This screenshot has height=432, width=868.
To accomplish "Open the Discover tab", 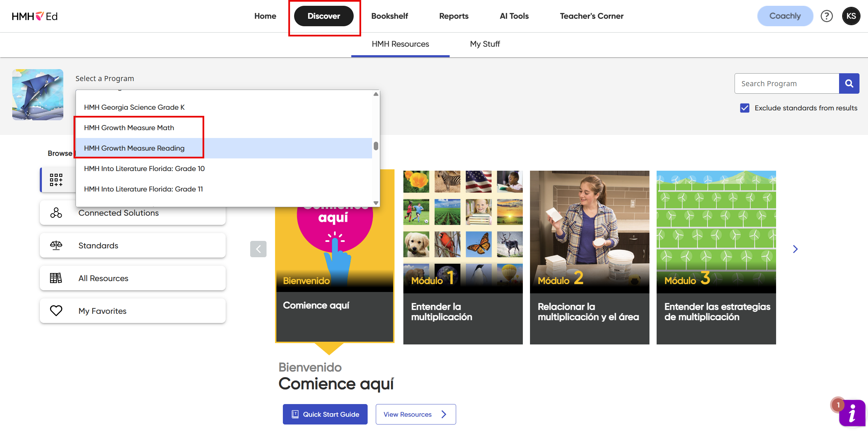I will click(x=324, y=16).
